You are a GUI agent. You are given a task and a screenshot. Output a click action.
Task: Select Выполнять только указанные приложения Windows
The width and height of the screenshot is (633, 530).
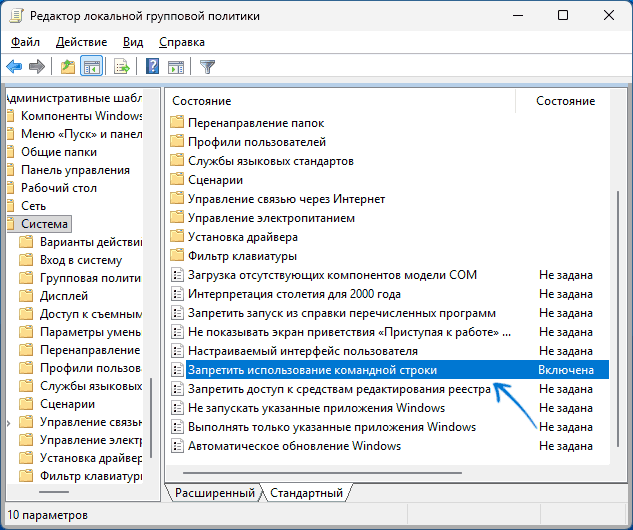tap(332, 427)
